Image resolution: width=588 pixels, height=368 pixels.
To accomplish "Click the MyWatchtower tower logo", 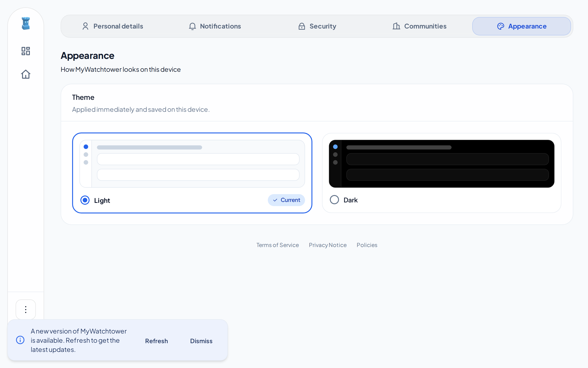I will pos(26,23).
